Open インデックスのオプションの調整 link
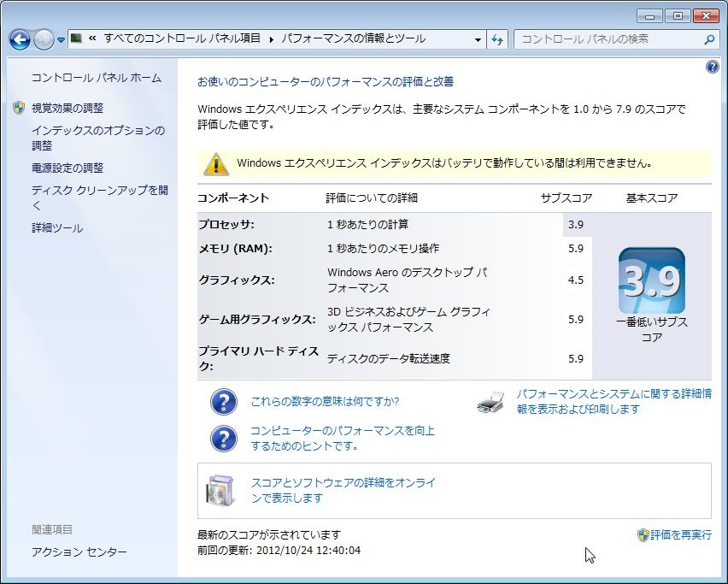This screenshot has height=584, width=728. 98,138
